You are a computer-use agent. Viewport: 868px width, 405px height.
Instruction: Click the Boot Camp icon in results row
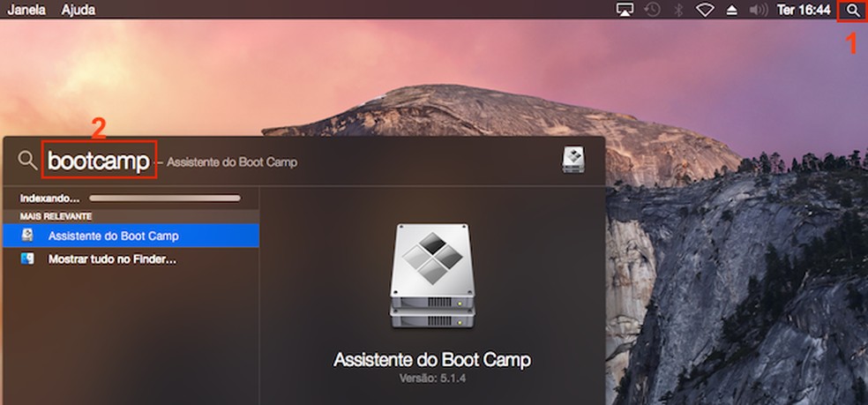(27, 236)
